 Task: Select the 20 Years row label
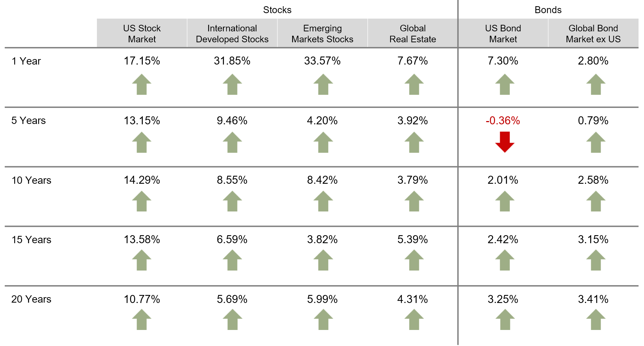[31, 299]
